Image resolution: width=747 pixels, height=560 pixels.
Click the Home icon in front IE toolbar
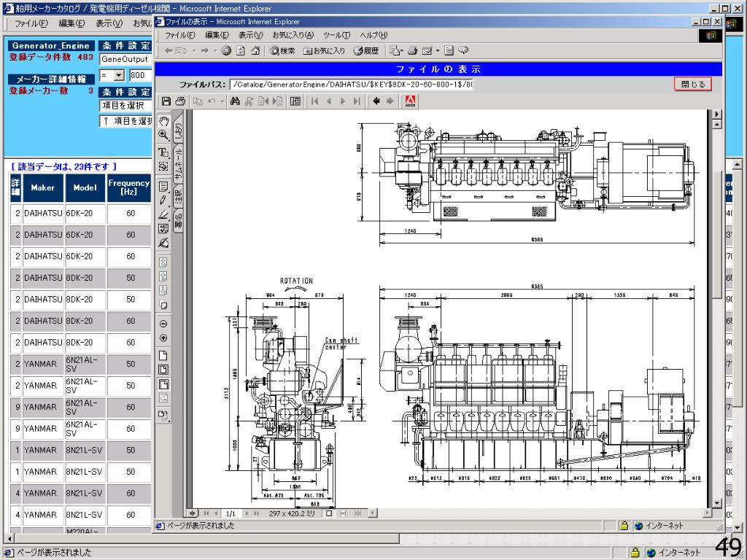(256, 50)
